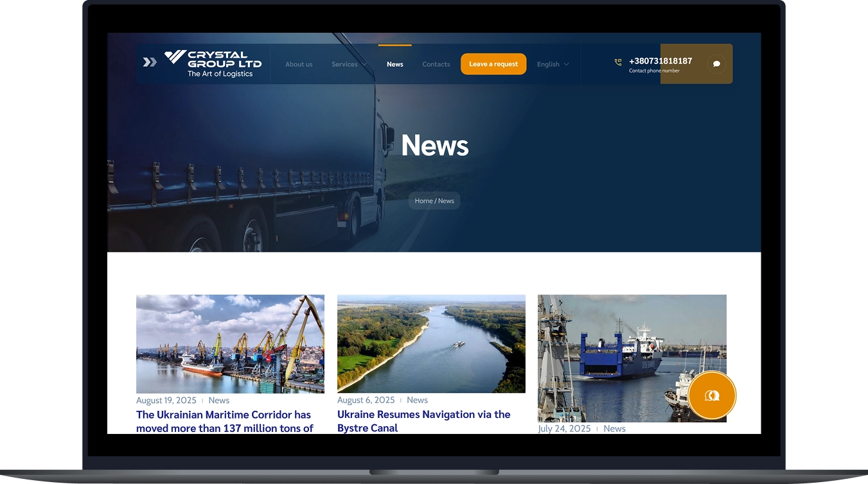
Task: Open the Bystre Canal navigation article
Action: click(x=424, y=421)
